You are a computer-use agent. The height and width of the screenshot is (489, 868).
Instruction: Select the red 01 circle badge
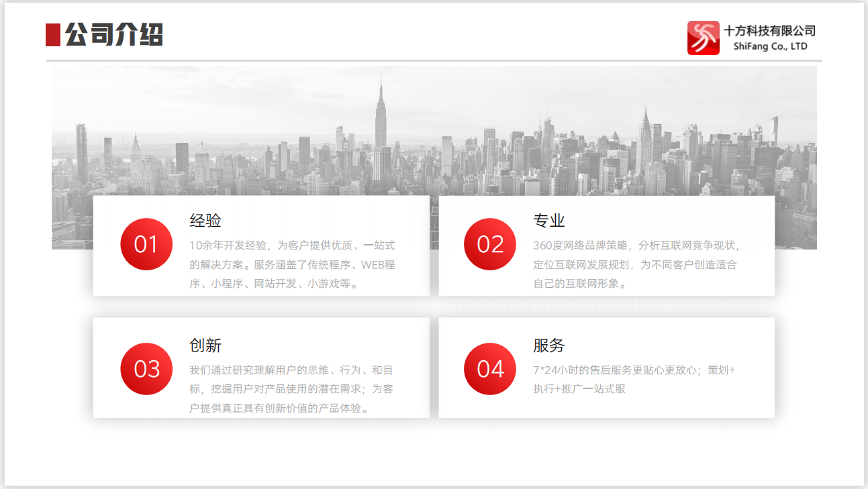click(146, 244)
